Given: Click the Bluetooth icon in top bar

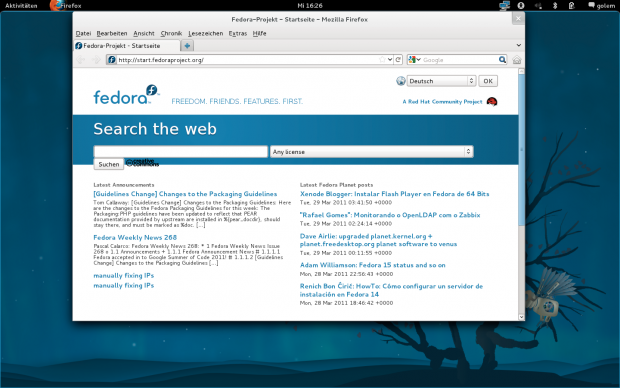Looking at the screenshot, I should click(555, 5).
